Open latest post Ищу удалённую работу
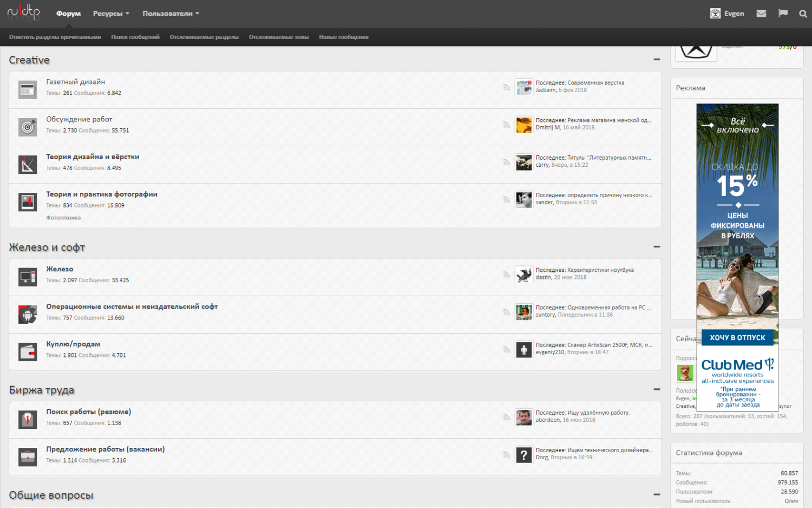Screen dimensions: 812x508 pos(598,413)
